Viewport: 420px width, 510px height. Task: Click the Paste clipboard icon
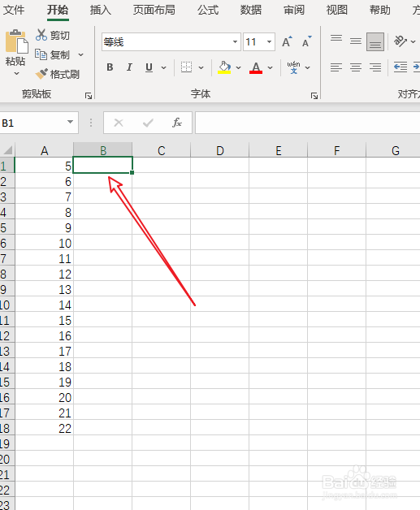(x=16, y=41)
